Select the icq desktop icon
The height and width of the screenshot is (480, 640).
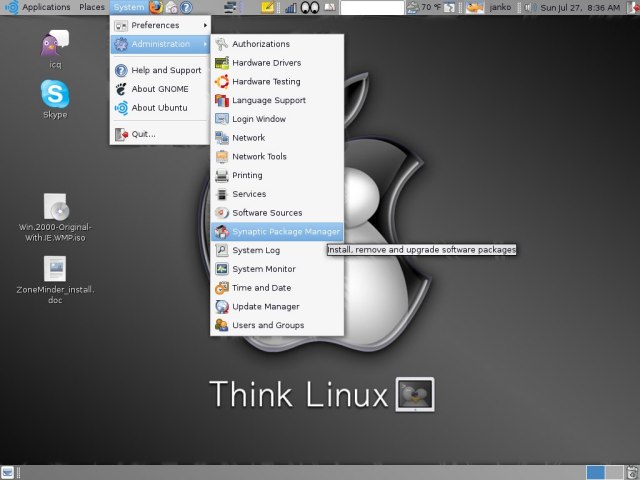point(55,49)
